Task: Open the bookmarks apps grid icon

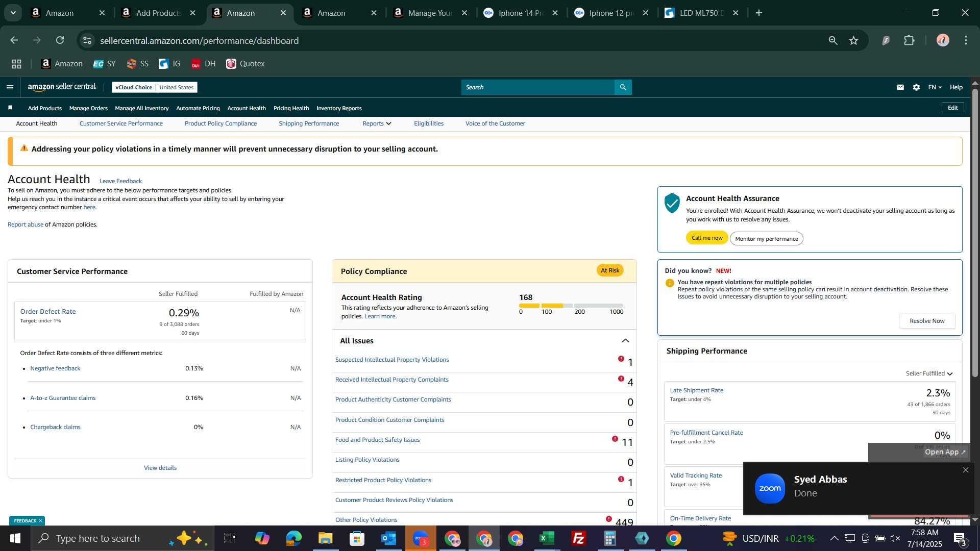Action: click(17, 64)
